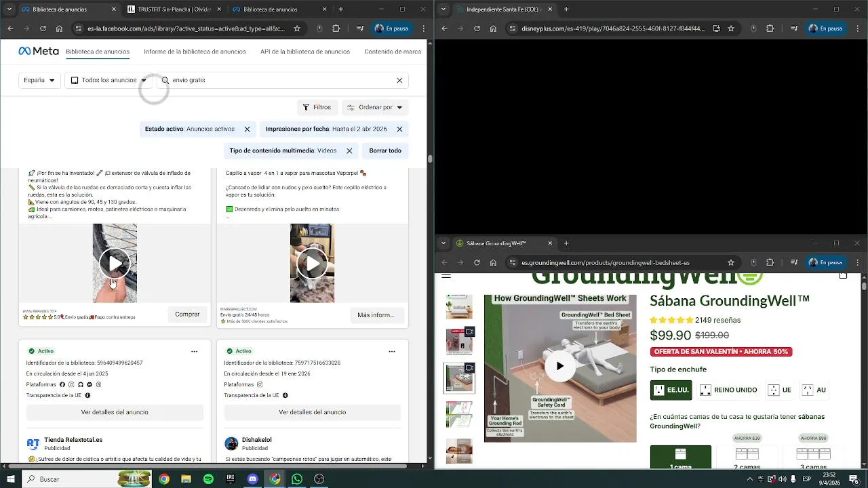This screenshot has width=868, height=488.
Task: Open the España country dropdown
Action: [x=39, y=80]
